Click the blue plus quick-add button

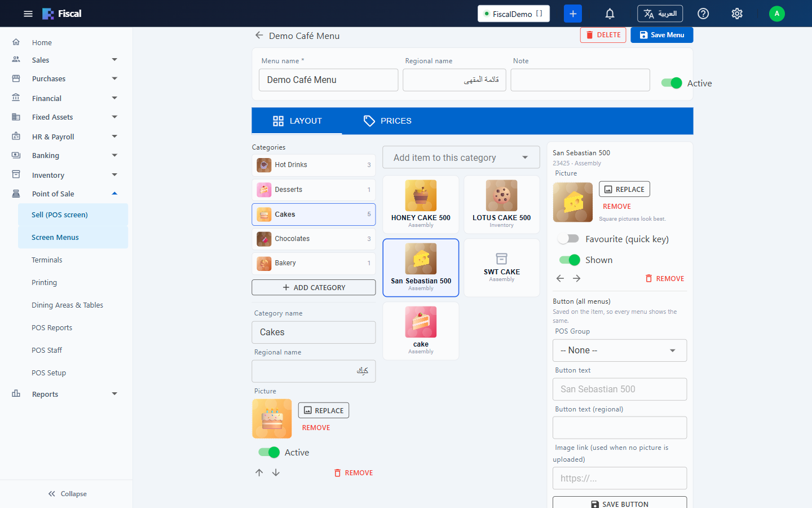(573, 14)
